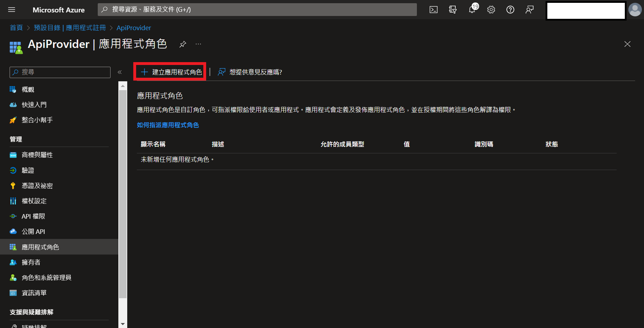Click the 資訊清單 manifest icon
644x328 pixels.
click(x=13, y=293)
